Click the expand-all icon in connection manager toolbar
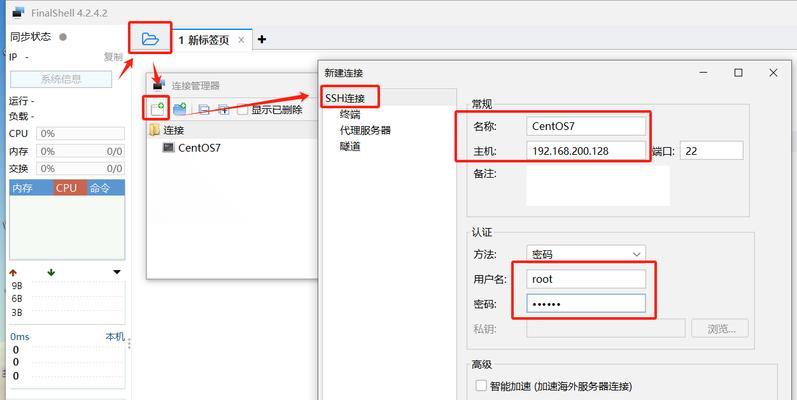The image size is (797, 400). [224, 109]
